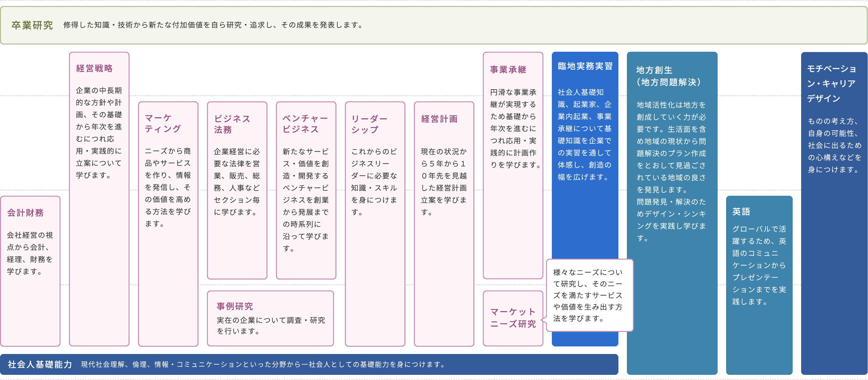Click the リーダーシップ course card
The height and width of the screenshot is (380, 868).
point(375,224)
